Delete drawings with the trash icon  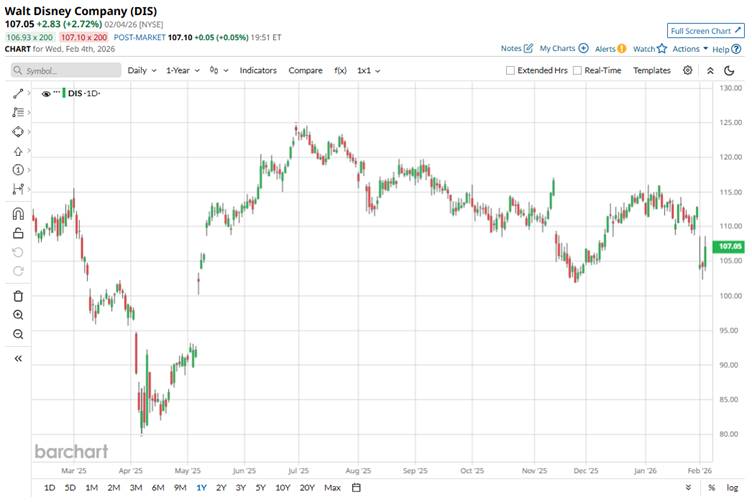click(x=18, y=296)
